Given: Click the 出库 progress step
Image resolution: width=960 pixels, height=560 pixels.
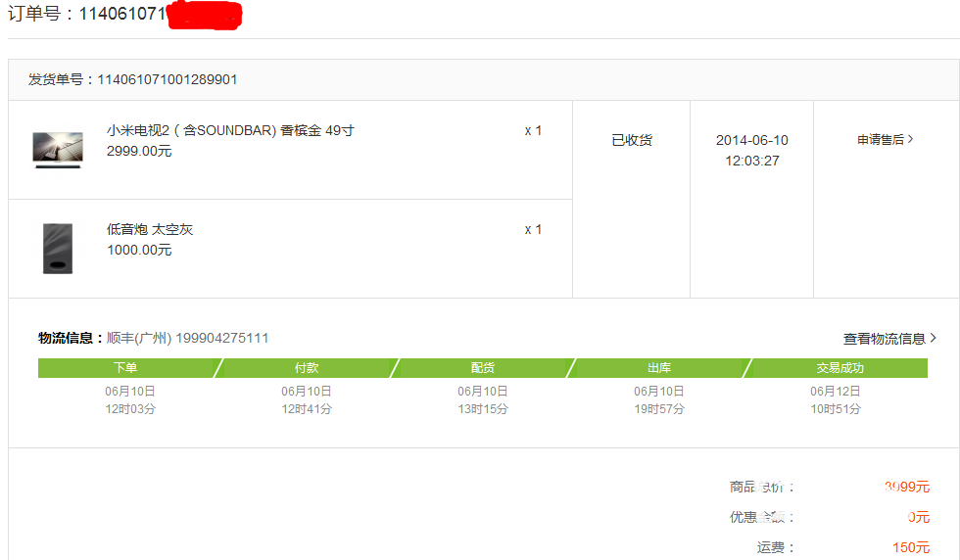Looking at the screenshot, I should (659, 368).
